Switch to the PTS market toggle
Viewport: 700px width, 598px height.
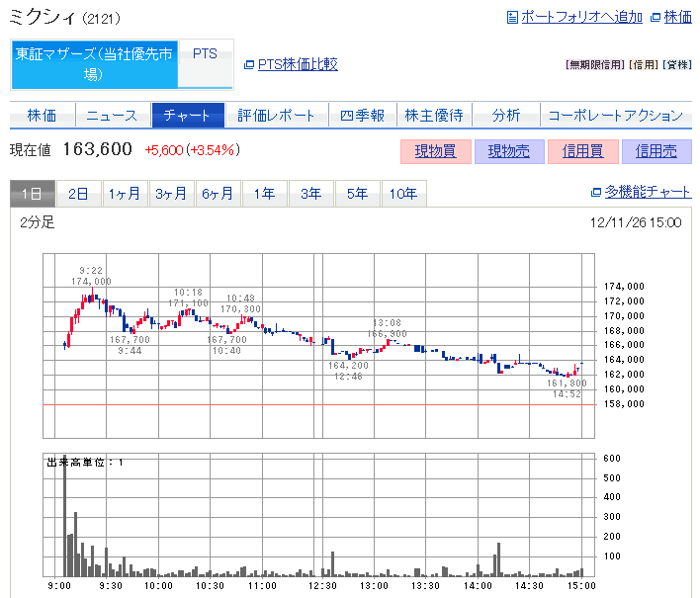[205, 54]
